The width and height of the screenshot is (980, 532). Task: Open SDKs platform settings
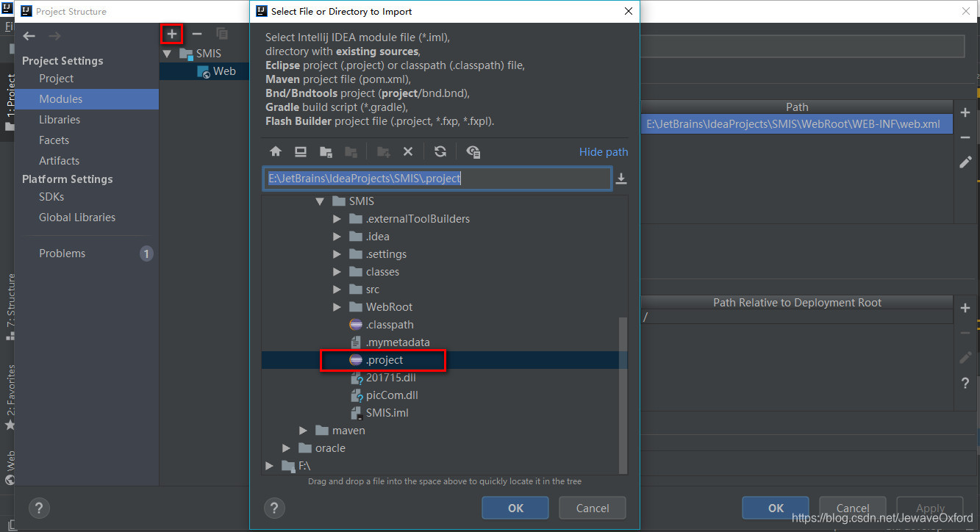click(51, 197)
